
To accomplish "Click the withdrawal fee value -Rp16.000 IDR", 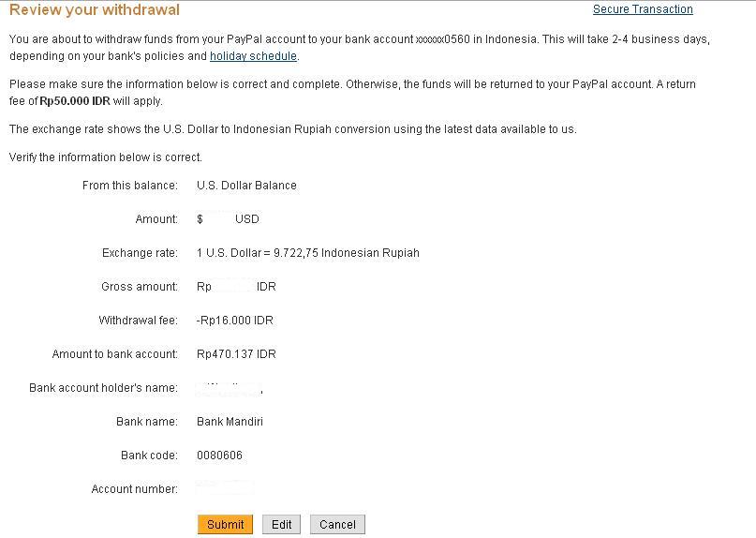I will 235,321.
